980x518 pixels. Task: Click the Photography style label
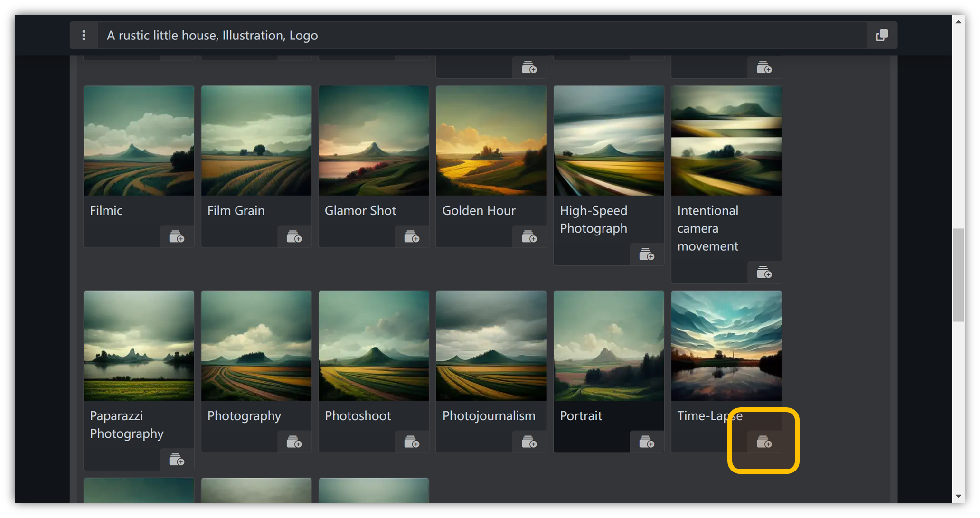click(x=244, y=416)
